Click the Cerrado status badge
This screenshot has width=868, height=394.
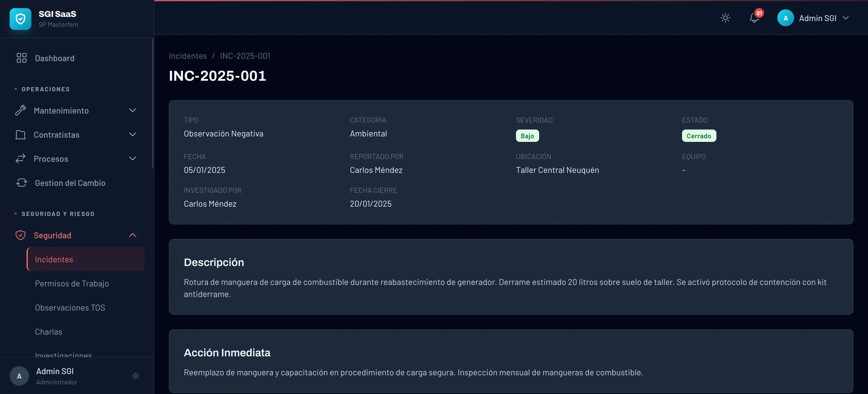(x=699, y=136)
